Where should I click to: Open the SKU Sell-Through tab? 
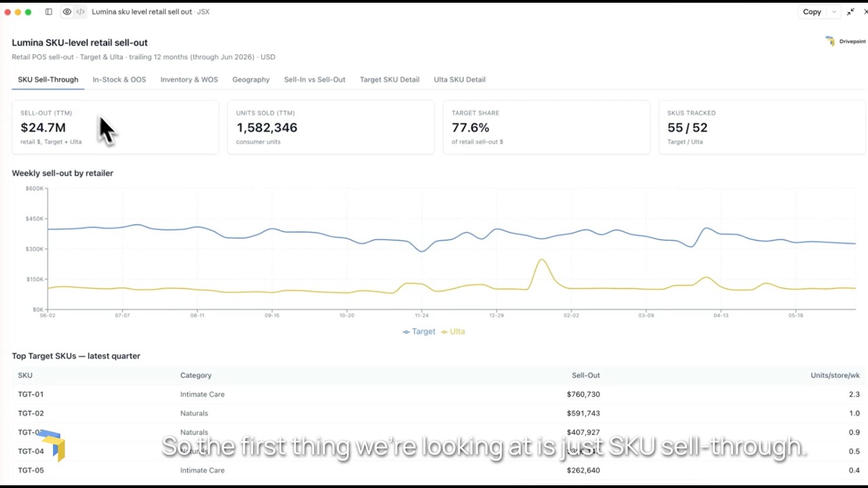click(48, 79)
